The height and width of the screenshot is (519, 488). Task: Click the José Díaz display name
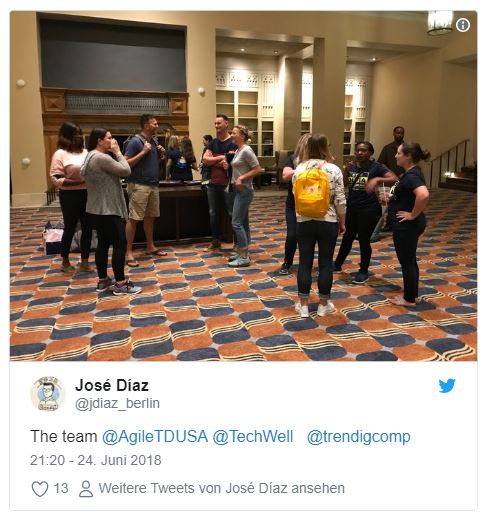click(x=112, y=385)
